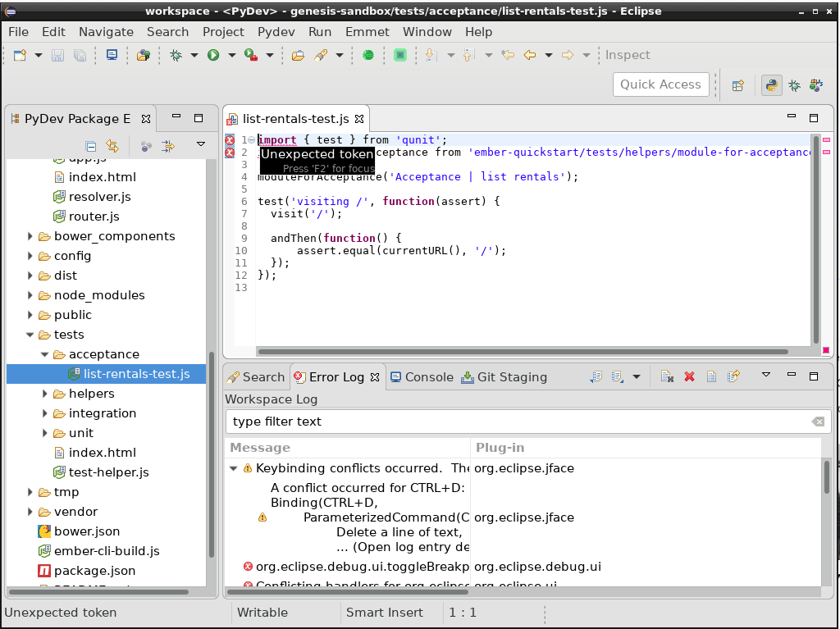This screenshot has width=840, height=629.
Task: Click Error Log vertical scrollbar
Action: pos(827,476)
